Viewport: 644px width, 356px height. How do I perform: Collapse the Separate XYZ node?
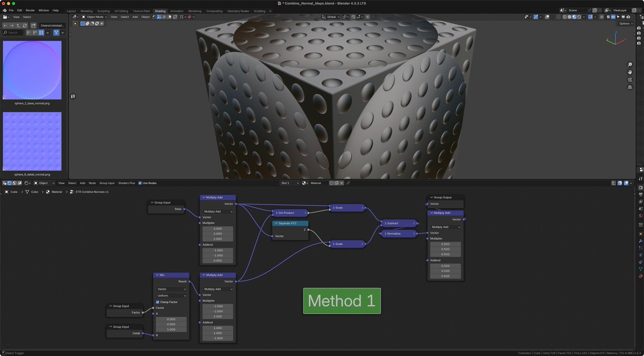click(277, 223)
